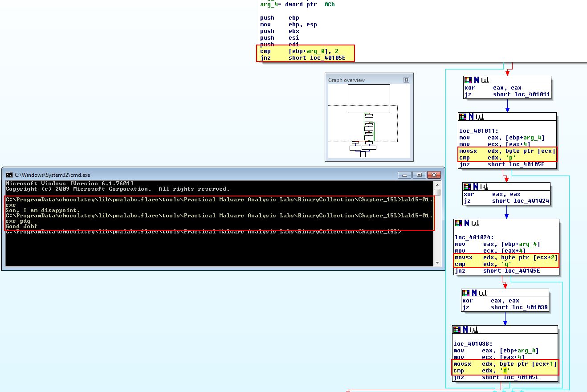
Task: Click group-nodes icon on block jumping to loc_401011
Action: (x=485, y=80)
